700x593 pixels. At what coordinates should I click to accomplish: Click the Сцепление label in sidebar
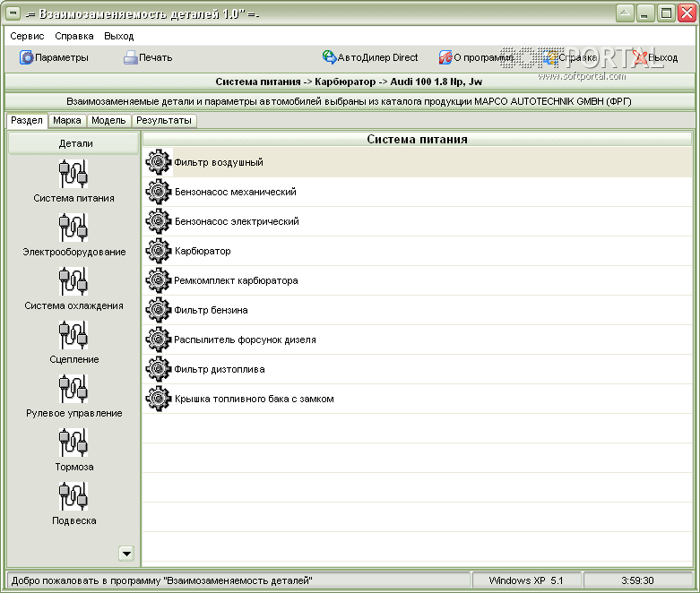click(x=74, y=359)
